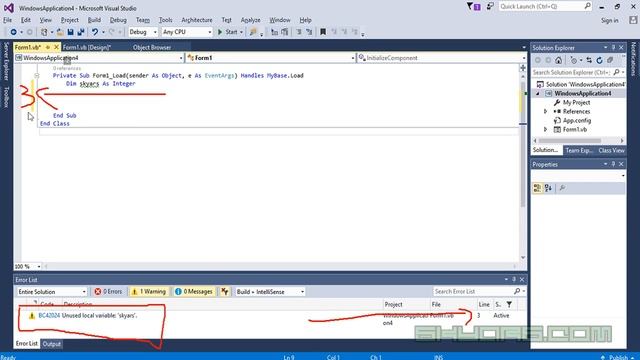Switch to the Output tab

(x=52, y=344)
